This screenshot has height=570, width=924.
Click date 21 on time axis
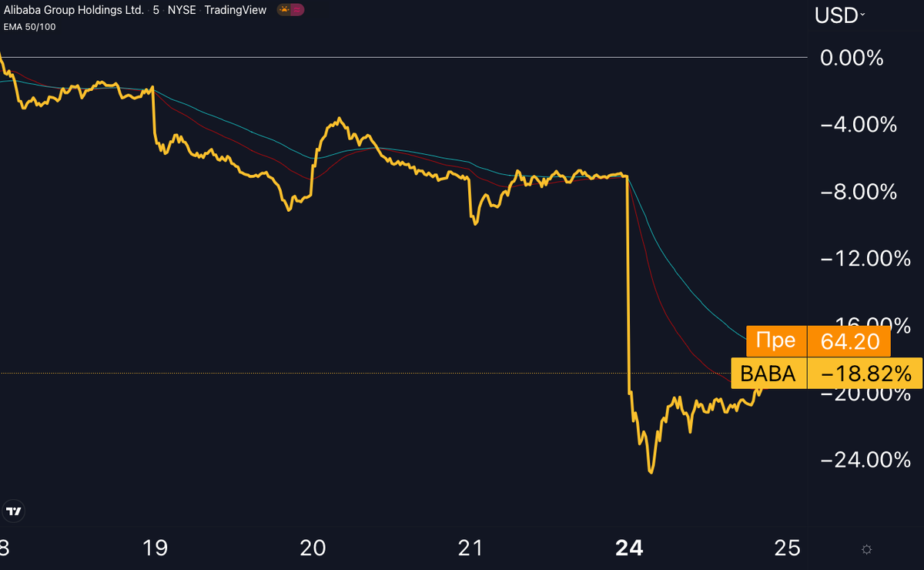pyautogui.click(x=470, y=548)
